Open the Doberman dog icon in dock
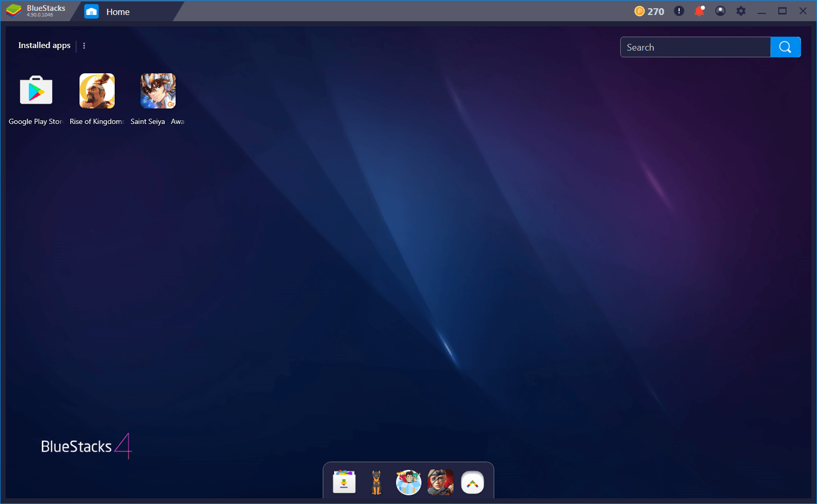Viewport: 817px width, 504px height. pos(376,482)
